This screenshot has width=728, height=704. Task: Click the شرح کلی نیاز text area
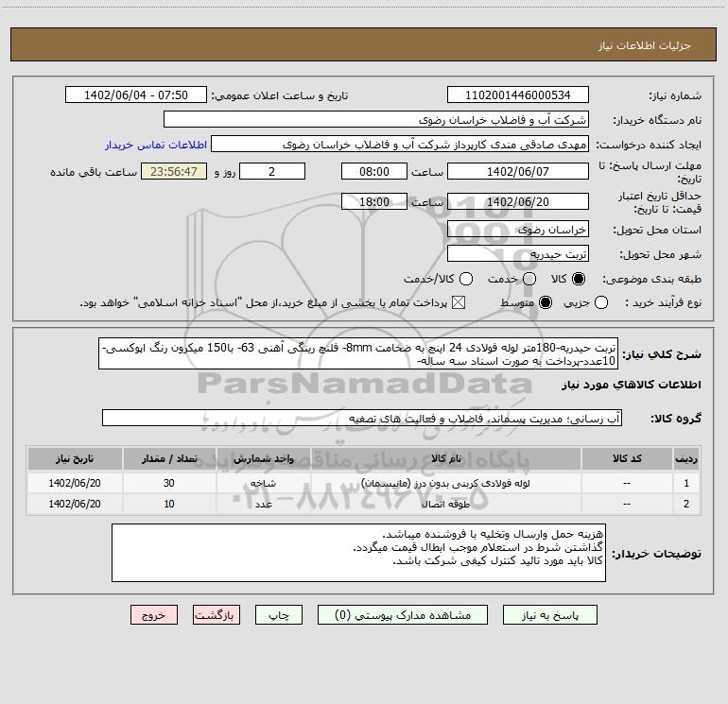[x=358, y=353]
